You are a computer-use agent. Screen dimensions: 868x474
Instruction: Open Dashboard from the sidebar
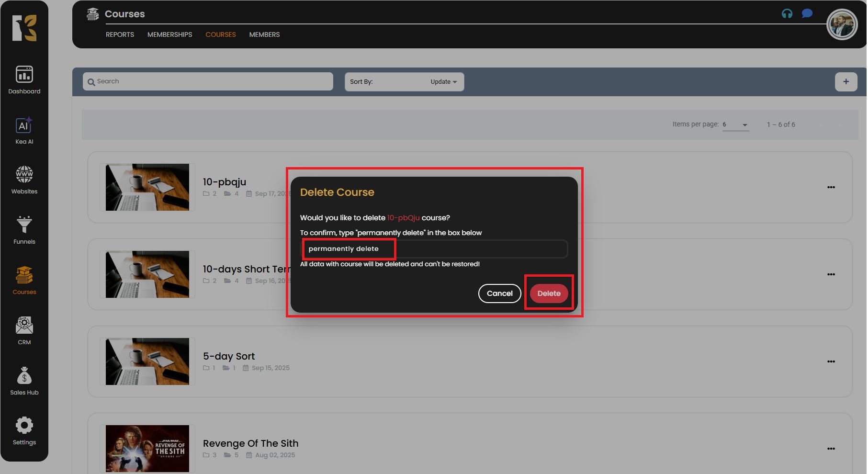[x=24, y=79]
